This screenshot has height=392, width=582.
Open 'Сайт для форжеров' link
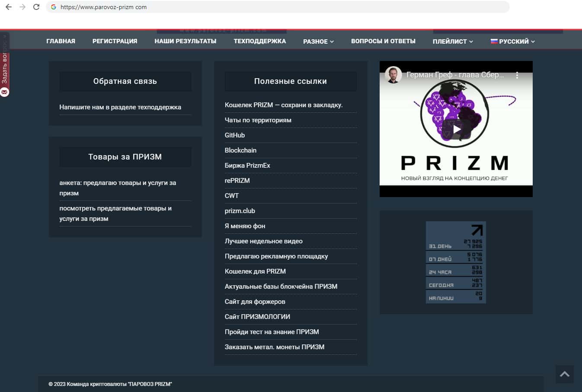[255, 302]
